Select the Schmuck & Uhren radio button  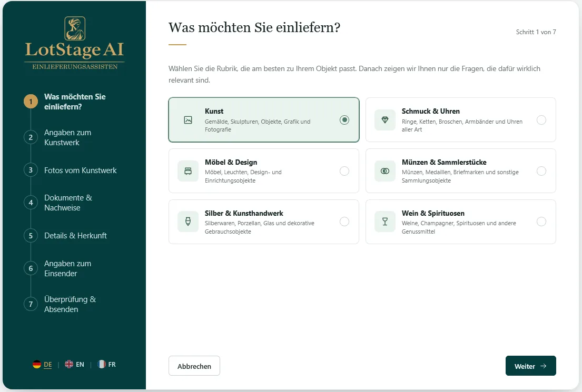tap(541, 120)
